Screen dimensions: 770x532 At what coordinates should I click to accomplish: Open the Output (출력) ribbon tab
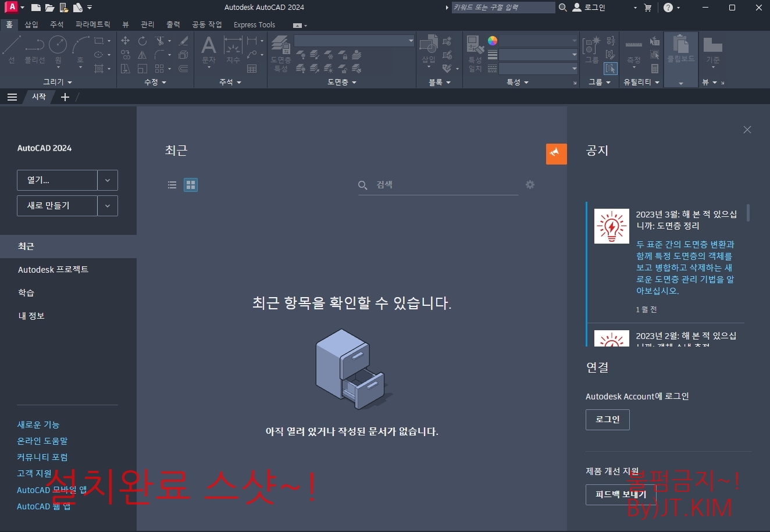click(x=173, y=24)
